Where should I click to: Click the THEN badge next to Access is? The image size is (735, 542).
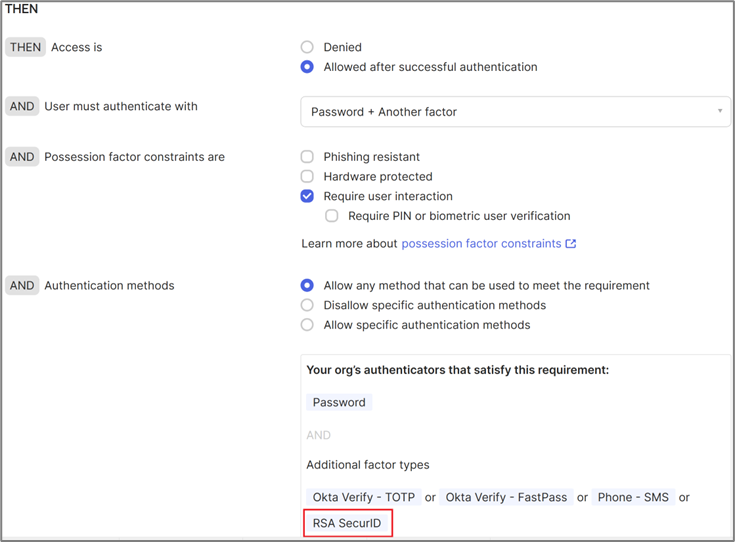tap(25, 47)
